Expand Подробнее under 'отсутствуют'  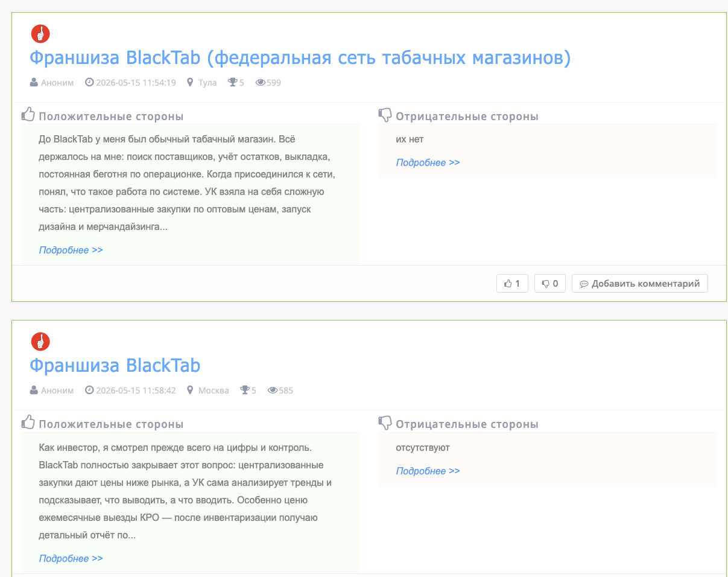[428, 471]
